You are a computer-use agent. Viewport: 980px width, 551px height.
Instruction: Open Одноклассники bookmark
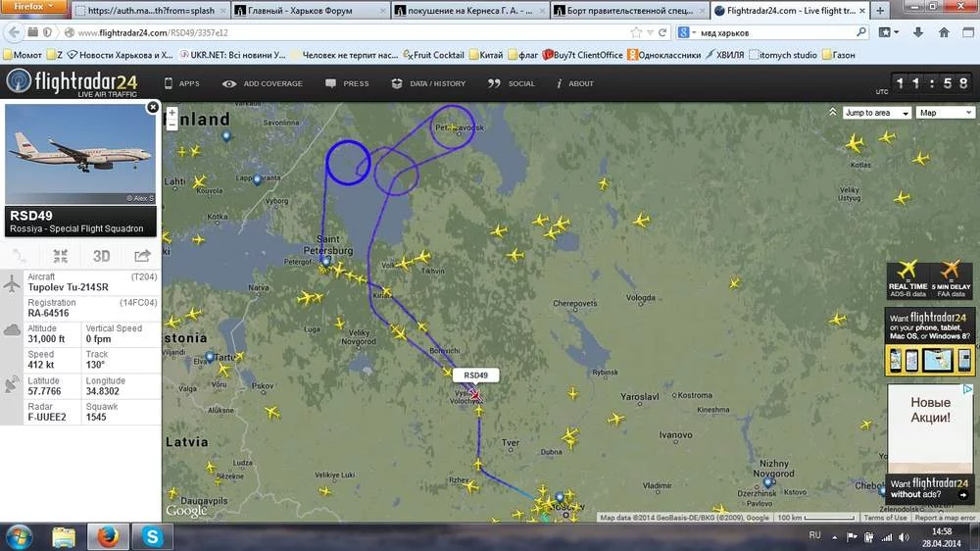click(663, 55)
